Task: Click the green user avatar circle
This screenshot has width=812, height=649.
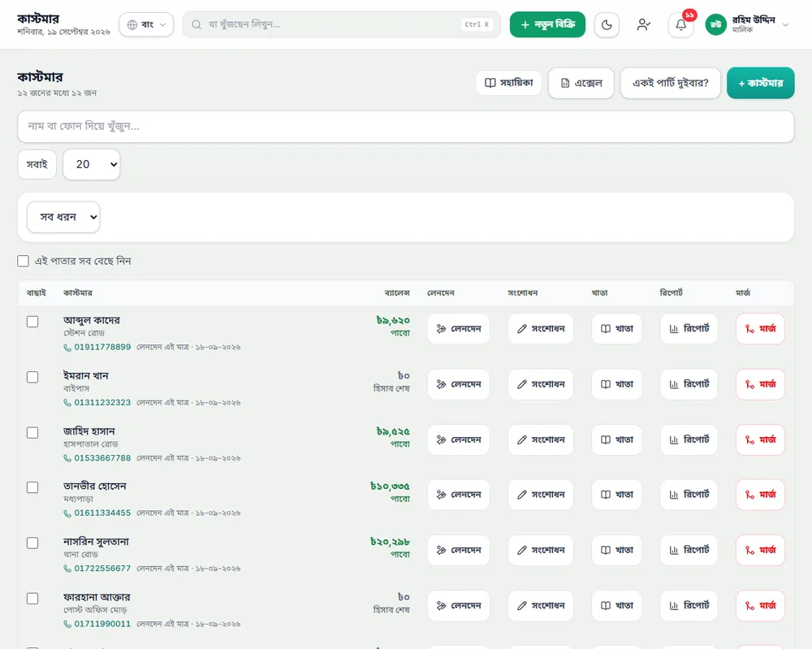Action: [715, 24]
